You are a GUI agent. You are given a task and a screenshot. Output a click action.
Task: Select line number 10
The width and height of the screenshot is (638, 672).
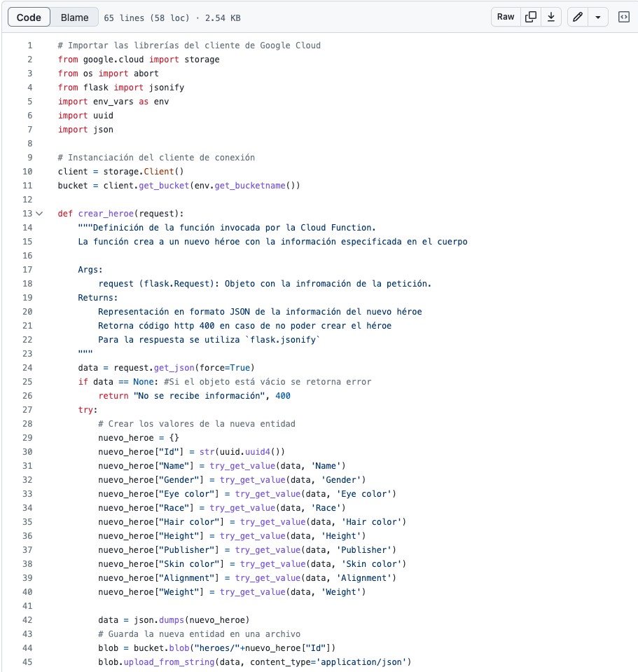[27, 172]
